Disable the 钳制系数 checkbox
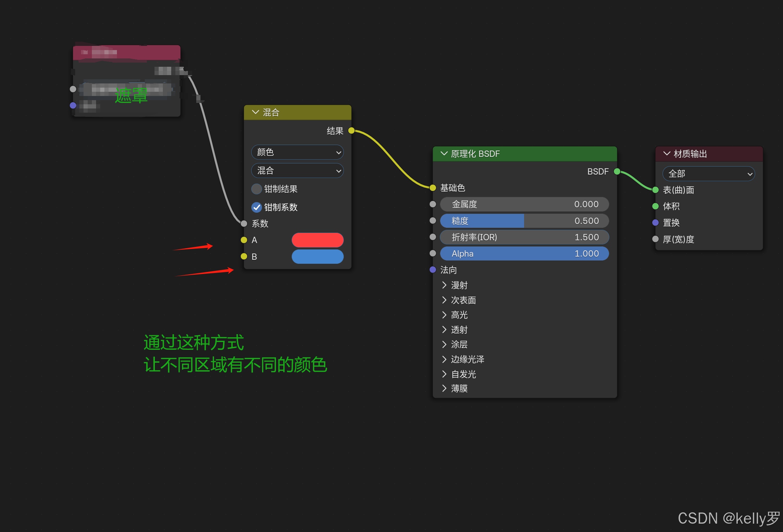 click(256, 207)
